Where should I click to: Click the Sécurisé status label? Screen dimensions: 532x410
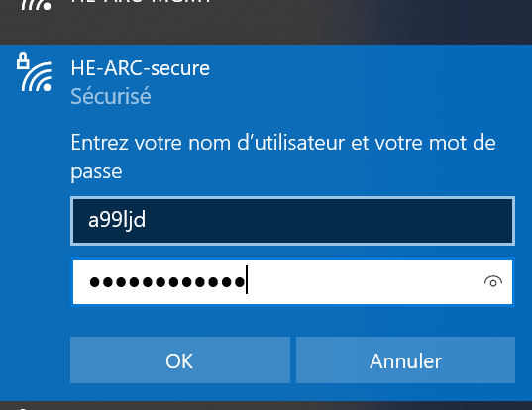(111, 96)
